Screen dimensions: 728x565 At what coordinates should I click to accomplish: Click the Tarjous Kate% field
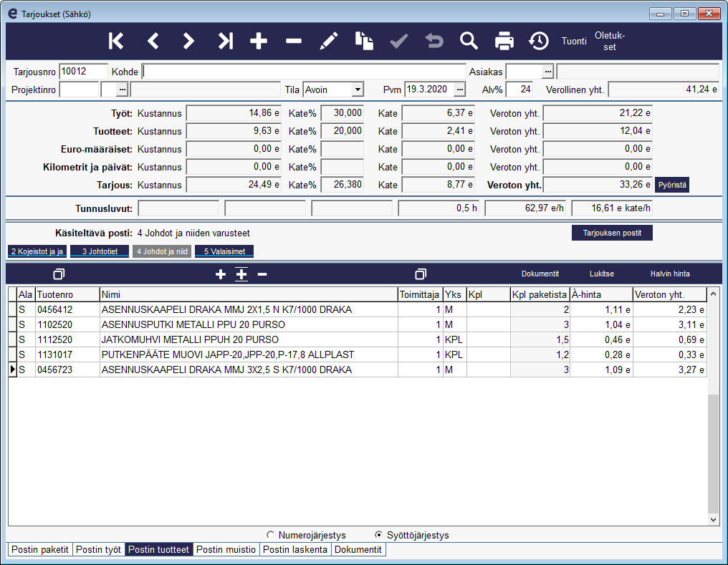coord(342,185)
